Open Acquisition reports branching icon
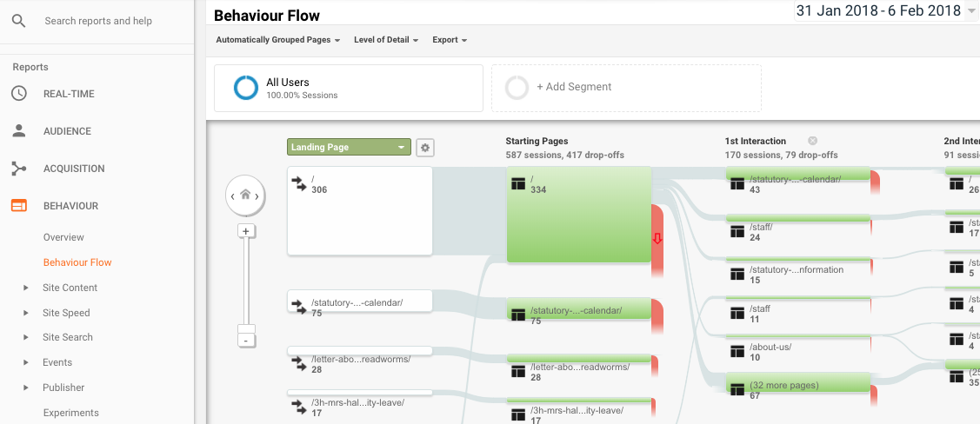The image size is (980, 424). [x=19, y=169]
